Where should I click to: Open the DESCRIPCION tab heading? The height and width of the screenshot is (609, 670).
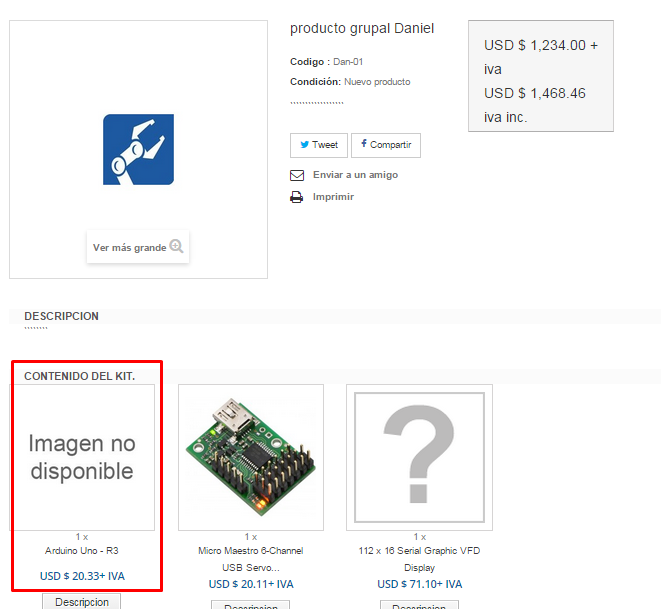[62, 316]
